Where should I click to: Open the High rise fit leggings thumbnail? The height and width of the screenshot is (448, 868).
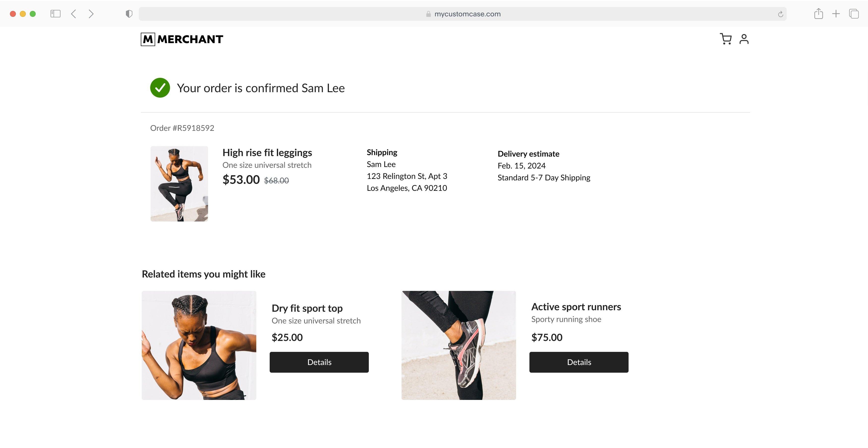pyautogui.click(x=179, y=184)
